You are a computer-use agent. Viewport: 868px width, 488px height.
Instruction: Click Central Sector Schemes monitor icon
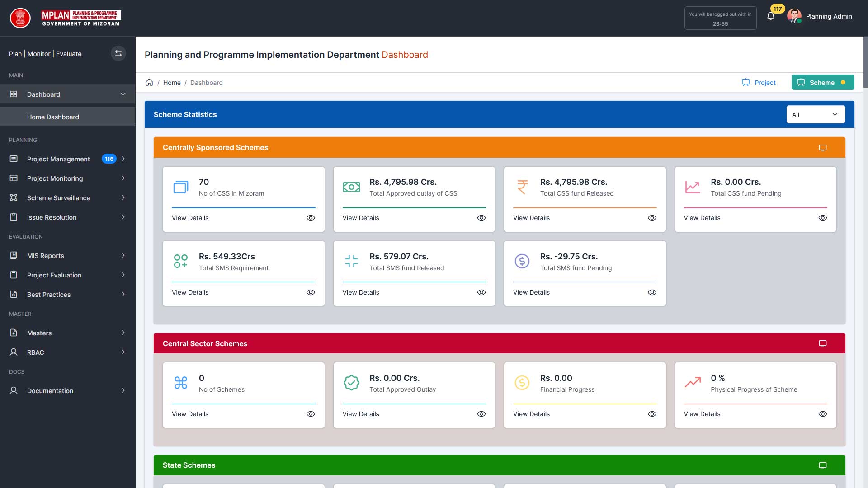tap(822, 343)
